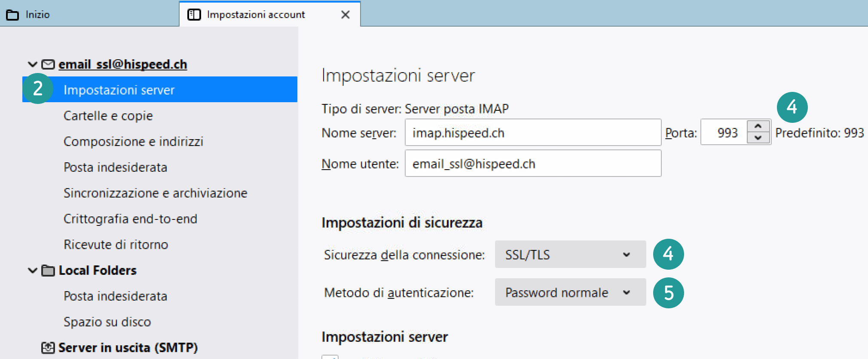Click the Porta label
868x359 pixels.
point(681,133)
